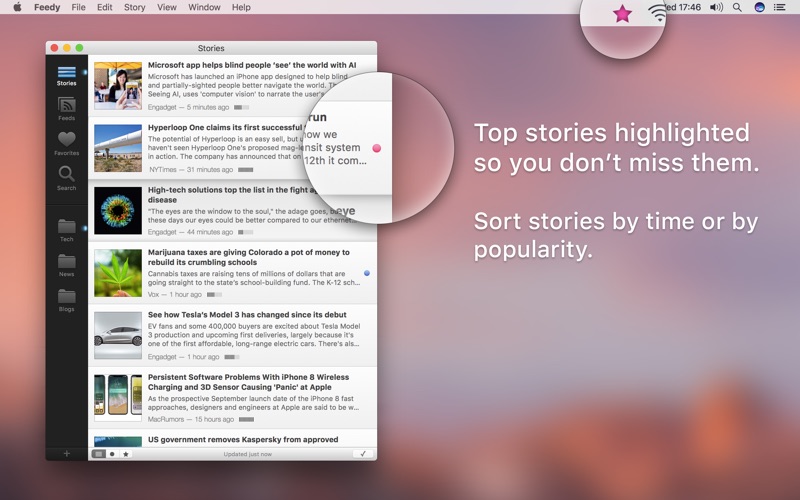
Task: Click the popularity bar on the MacRumors story
Action: click(x=246, y=419)
